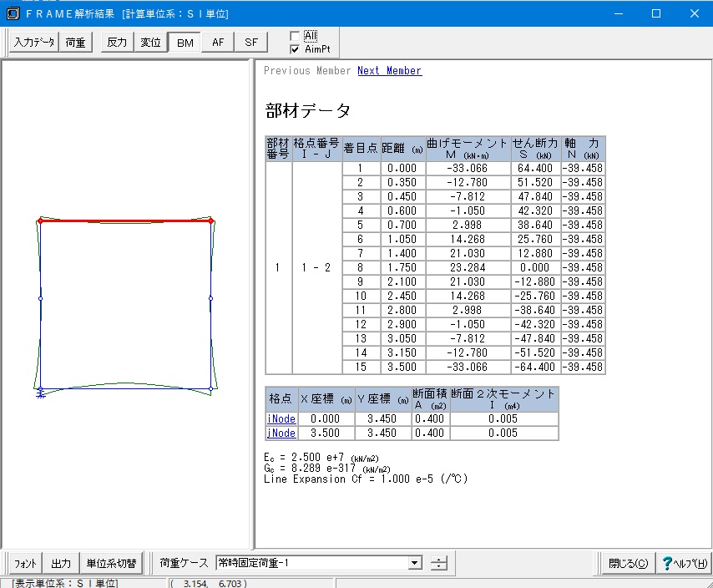Screen dimensions: 713x588
Task: Enable the All checkbox
Action: [295, 36]
